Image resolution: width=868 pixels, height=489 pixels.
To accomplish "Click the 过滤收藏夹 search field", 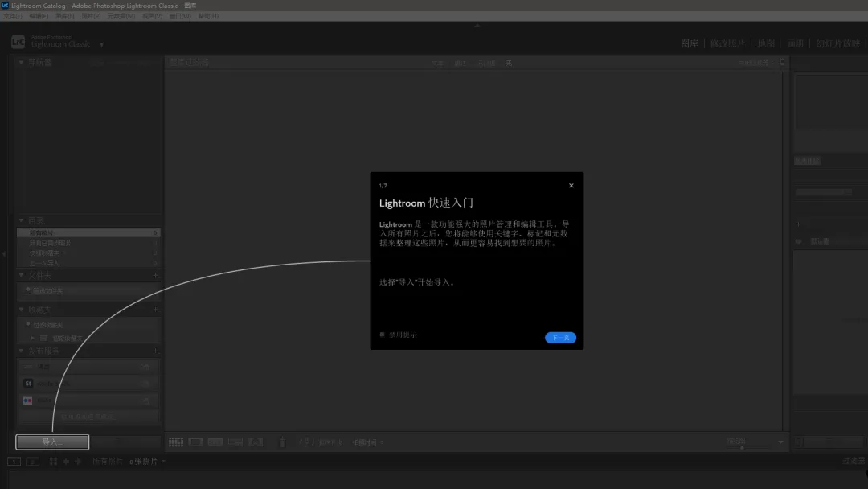I will click(x=90, y=324).
